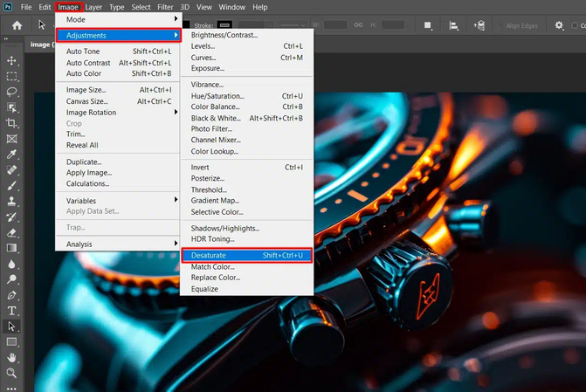
Task: Choose Hue/Saturation adjustment
Action: (246, 96)
